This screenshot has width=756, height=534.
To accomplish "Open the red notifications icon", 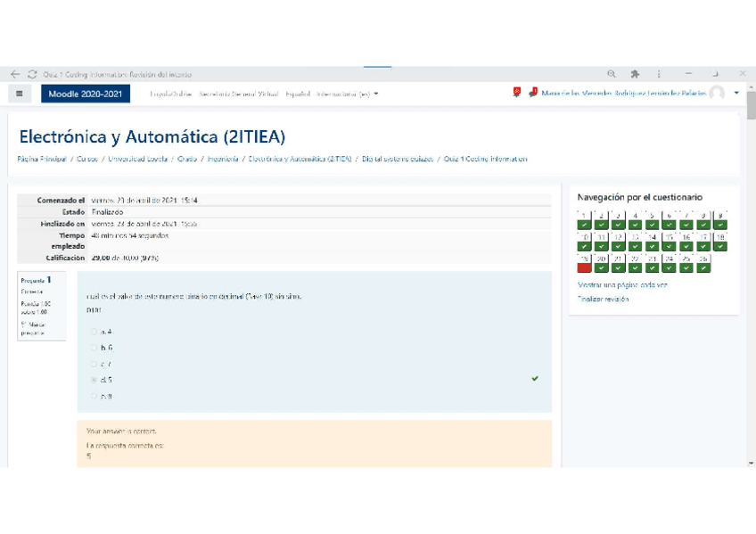I will [516, 93].
